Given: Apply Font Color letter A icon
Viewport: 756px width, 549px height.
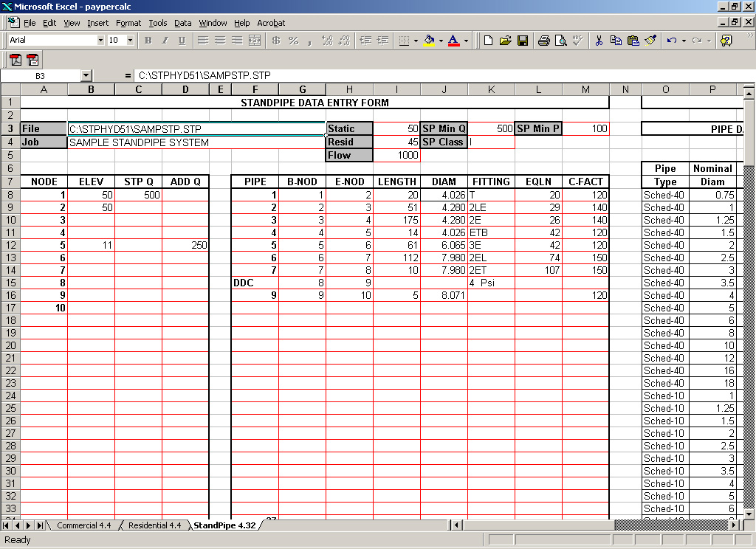Looking at the screenshot, I should [x=454, y=41].
